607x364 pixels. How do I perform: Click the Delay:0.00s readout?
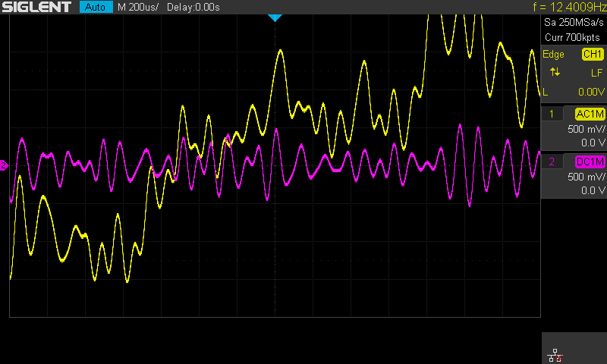[x=193, y=7]
